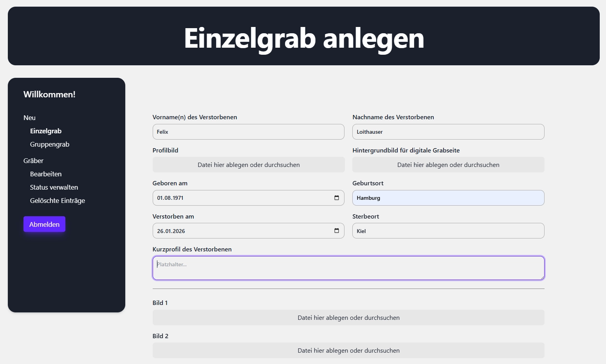Open Gruppengrab in the sidebar
This screenshot has height=364, width=606.
(x=50, y=144)
